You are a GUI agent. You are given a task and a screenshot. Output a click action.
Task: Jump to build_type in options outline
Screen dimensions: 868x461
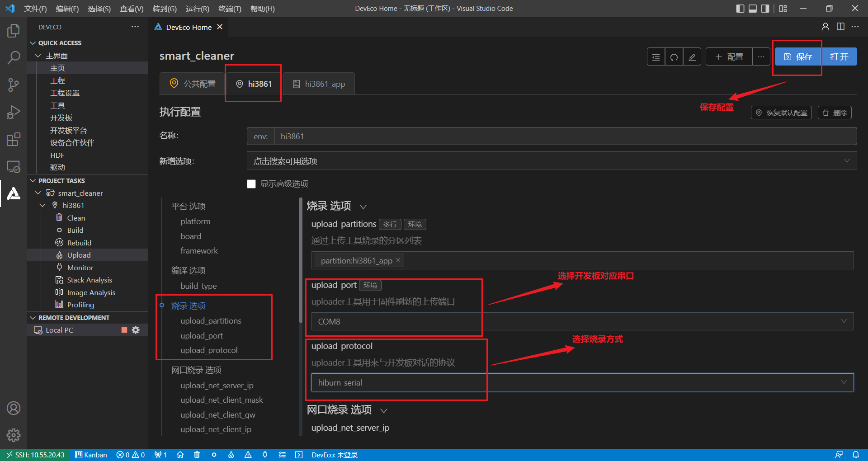point(198,286)
